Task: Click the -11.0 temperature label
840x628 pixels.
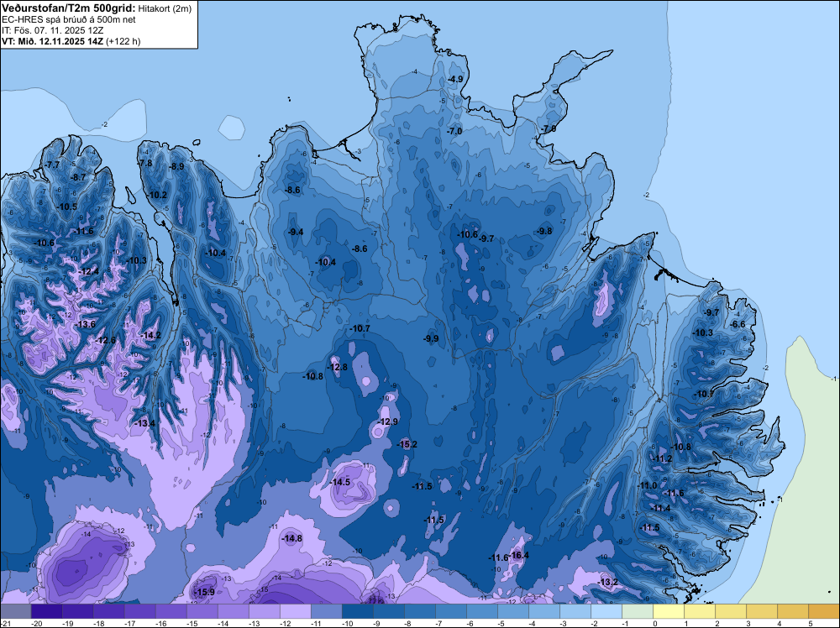Action: tap(647, 485)
